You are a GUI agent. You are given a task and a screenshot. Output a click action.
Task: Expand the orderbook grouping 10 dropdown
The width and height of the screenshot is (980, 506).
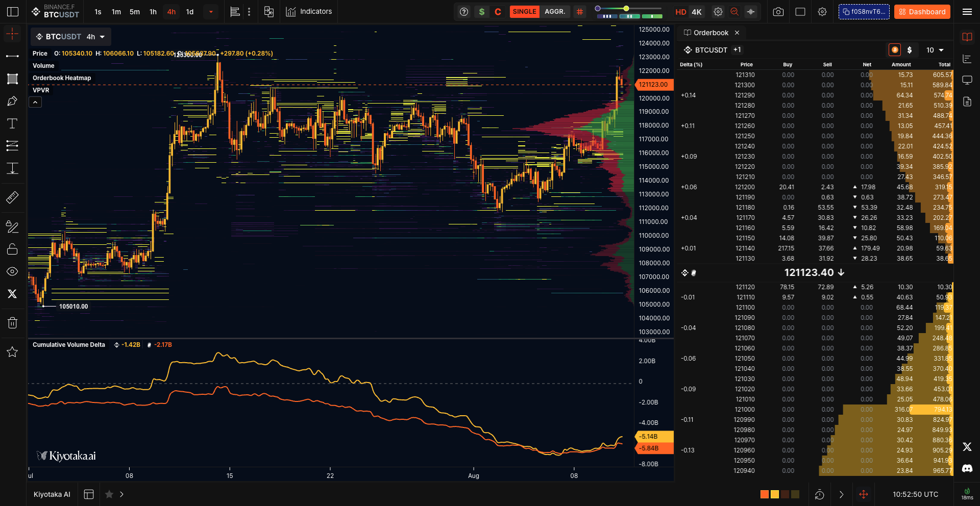coord(935,50)
